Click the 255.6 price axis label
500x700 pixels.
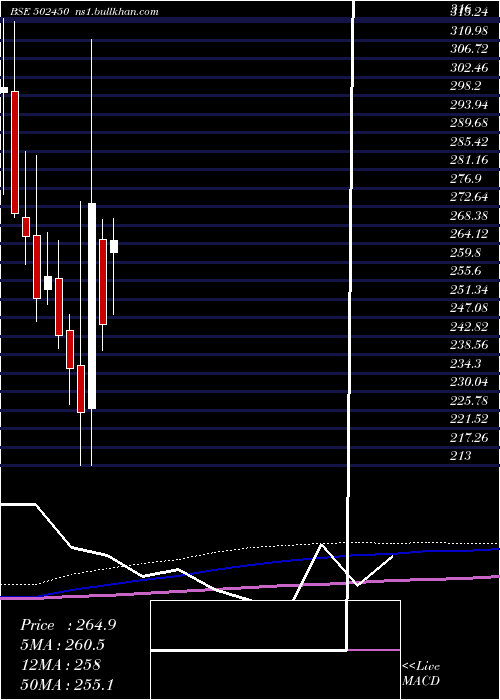(x=465, y=271)
